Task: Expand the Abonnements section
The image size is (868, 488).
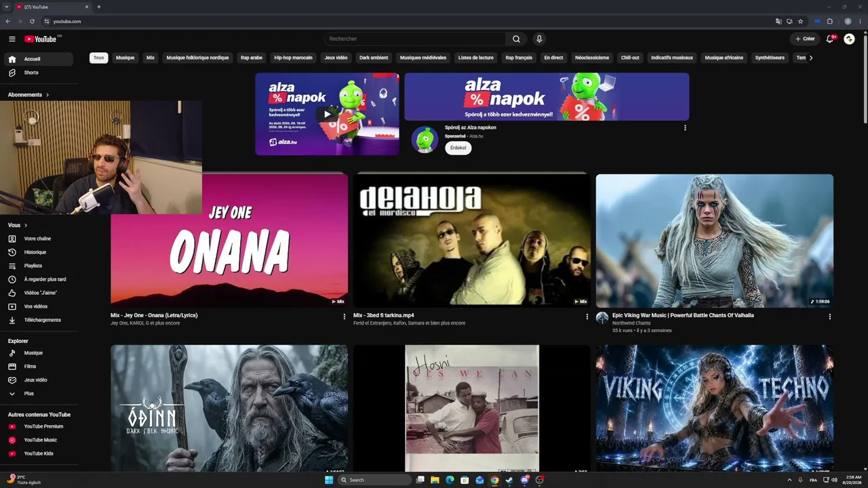Action: [28, 95]
